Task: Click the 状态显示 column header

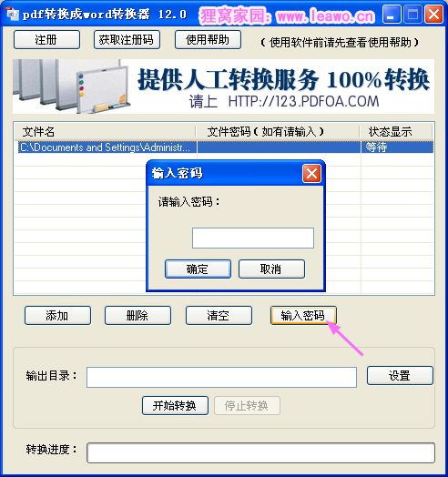Action: click(396, 132)
